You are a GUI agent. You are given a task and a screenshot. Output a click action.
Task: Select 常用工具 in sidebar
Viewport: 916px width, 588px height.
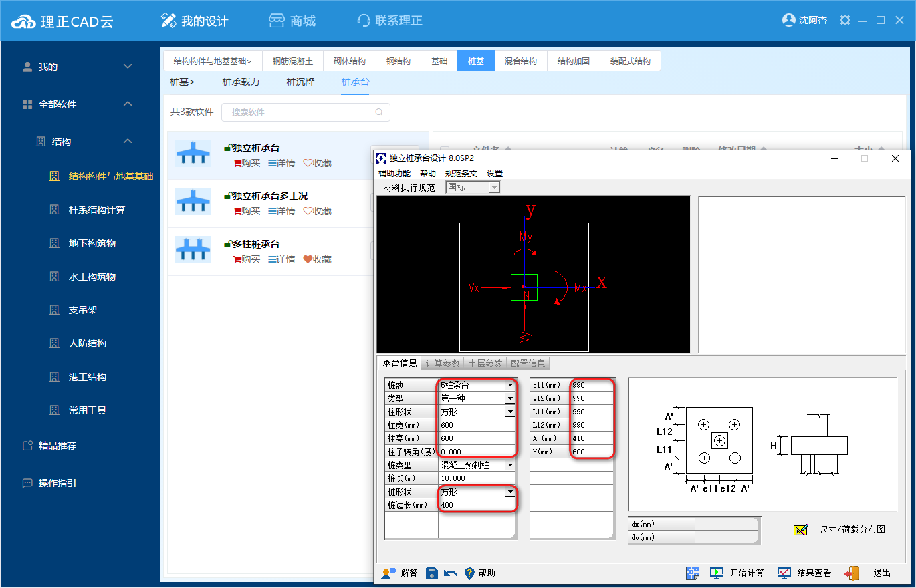88,410
